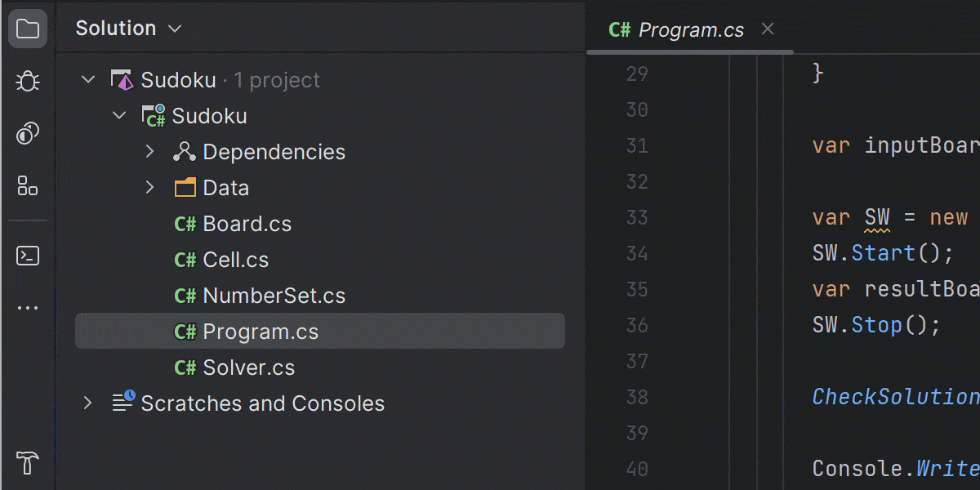Select NumberSet.cs in the project tree

274,295
